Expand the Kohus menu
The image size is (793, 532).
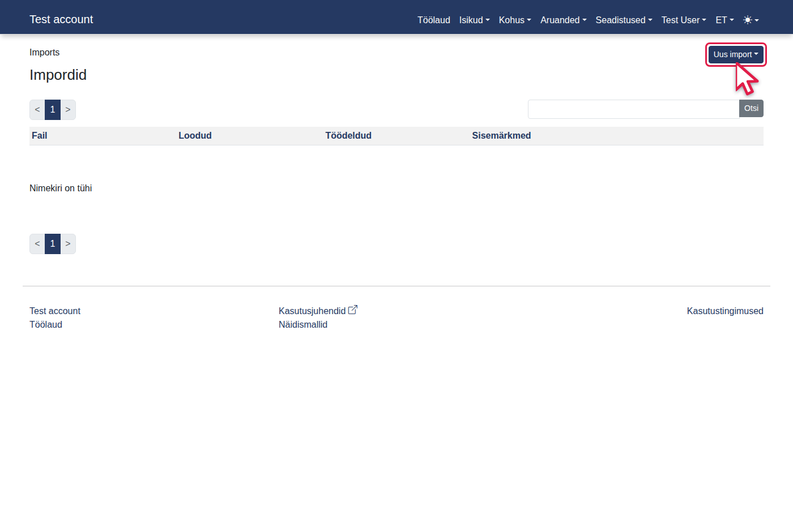tap(515, 20)
